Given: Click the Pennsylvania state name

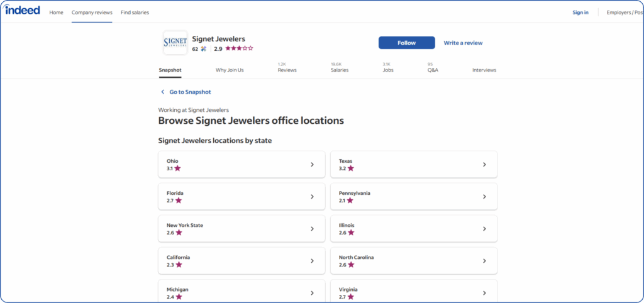Looking at the screenshot, I should pos(355,193).
